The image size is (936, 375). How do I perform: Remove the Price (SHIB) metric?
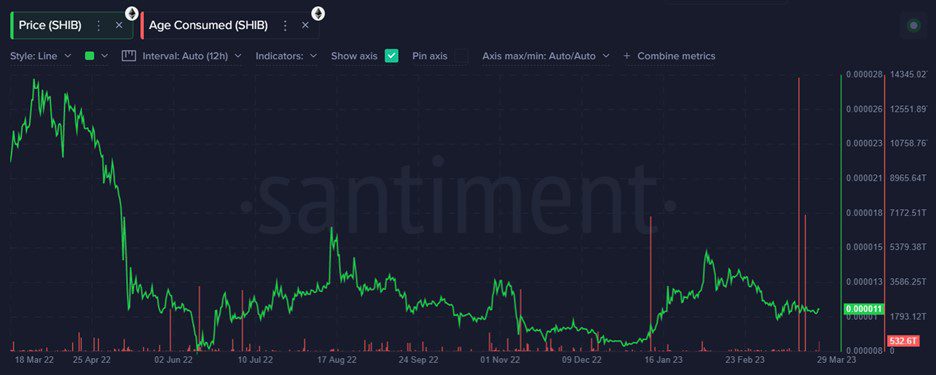click(x=119, y=25)
